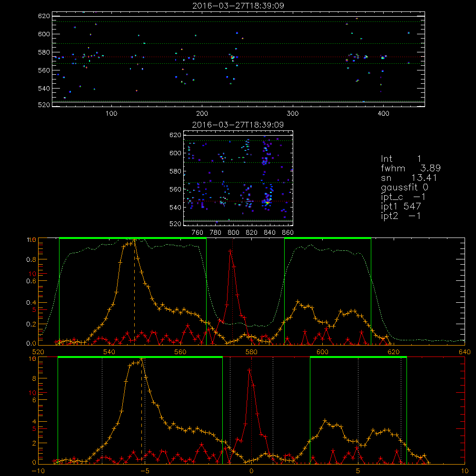Viewport: 476px width, 476px height.
Task: Select the 'ipt_c -1' readout
Action: click(403, 197)
